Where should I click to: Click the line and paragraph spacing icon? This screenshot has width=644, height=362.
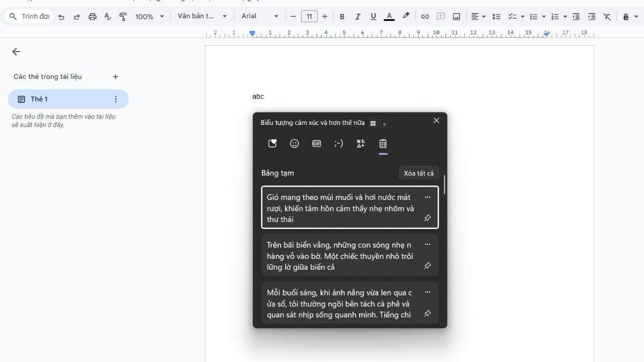pyautogui.click(x=496, y=17)
